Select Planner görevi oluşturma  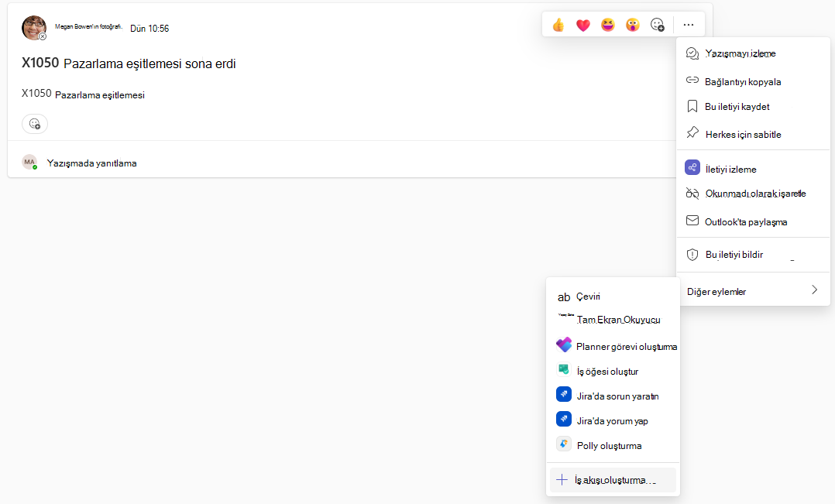[x=613, y=347]
